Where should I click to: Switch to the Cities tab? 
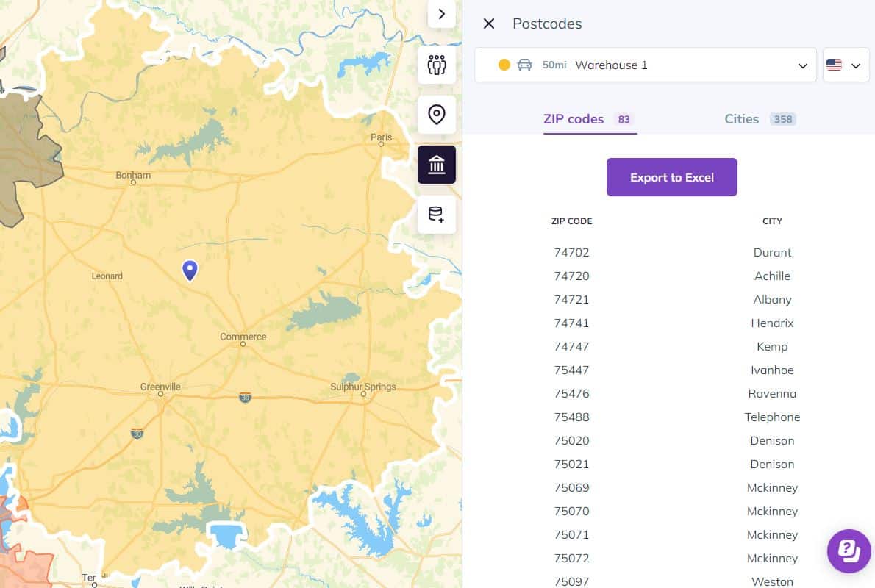[x=742, y=119]
